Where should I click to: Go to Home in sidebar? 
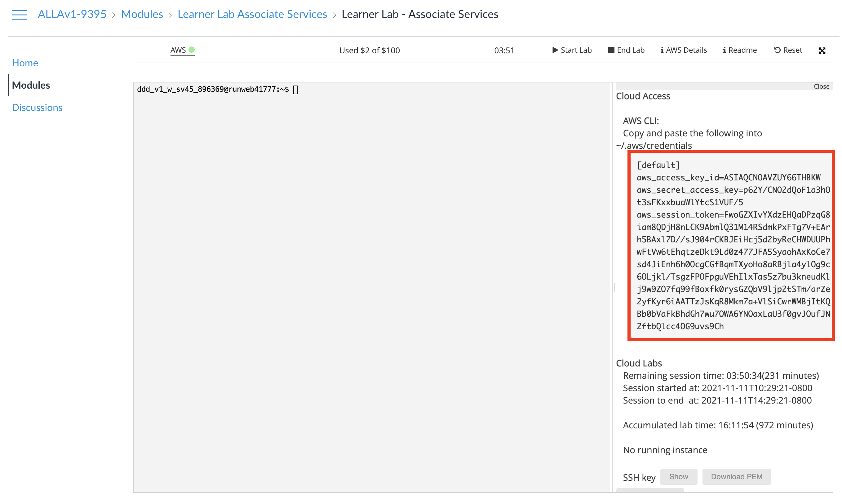25,63
